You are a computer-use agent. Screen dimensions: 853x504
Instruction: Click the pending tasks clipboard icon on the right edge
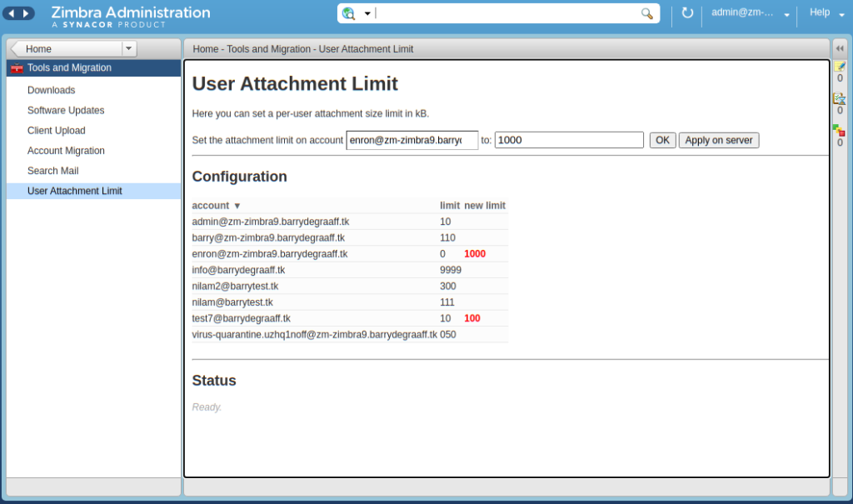pos(841,97)
